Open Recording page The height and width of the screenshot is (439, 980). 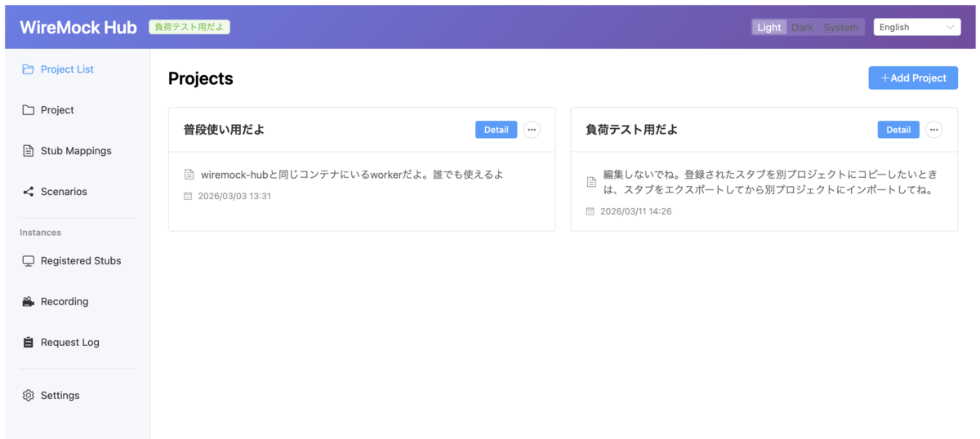tap(78, 302)
